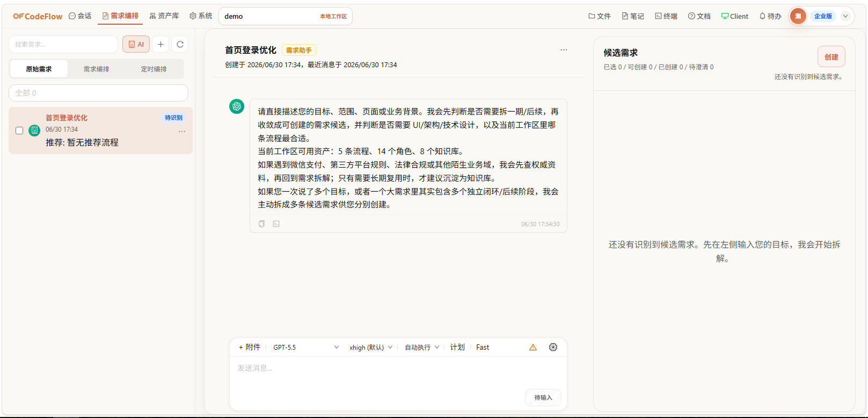The height and width of the screenshot is (418, 868).
Task: Click the green robot icon on 首页登录优化
Action: pos(34,130)
